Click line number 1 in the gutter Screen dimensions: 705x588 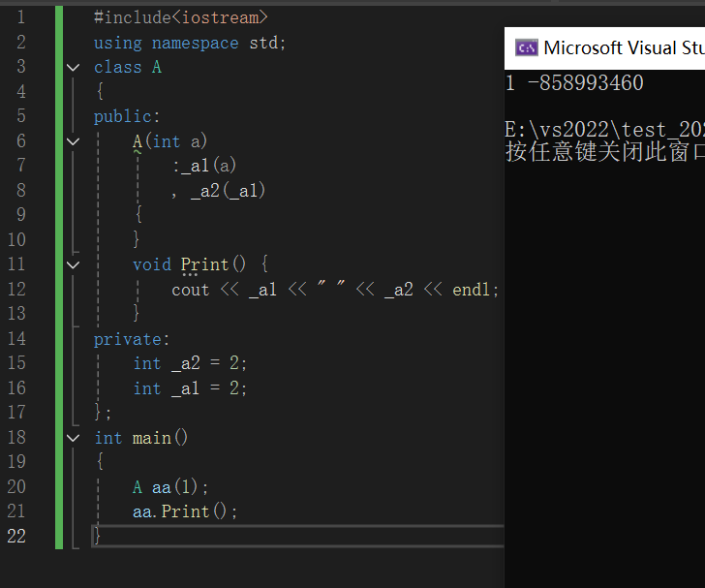coord(21,17)
